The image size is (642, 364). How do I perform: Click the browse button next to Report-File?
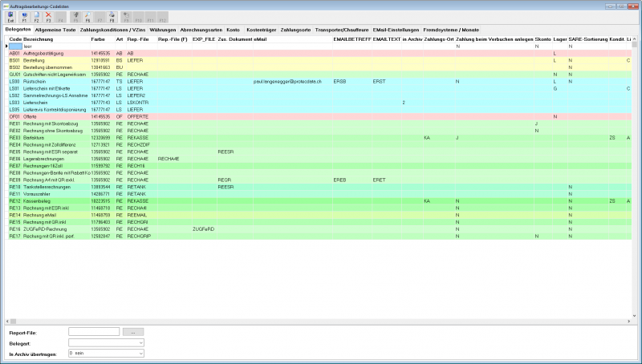[x=133, y=332]
